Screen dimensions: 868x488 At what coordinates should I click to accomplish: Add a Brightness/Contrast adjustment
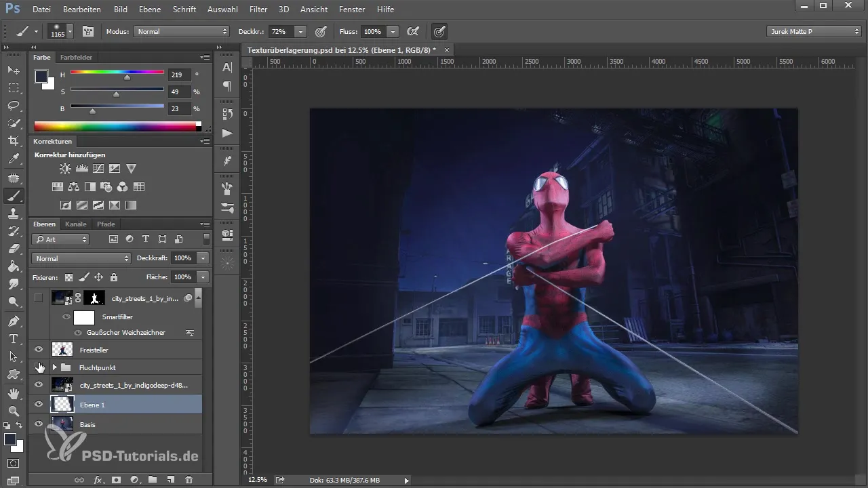(65, 169)
